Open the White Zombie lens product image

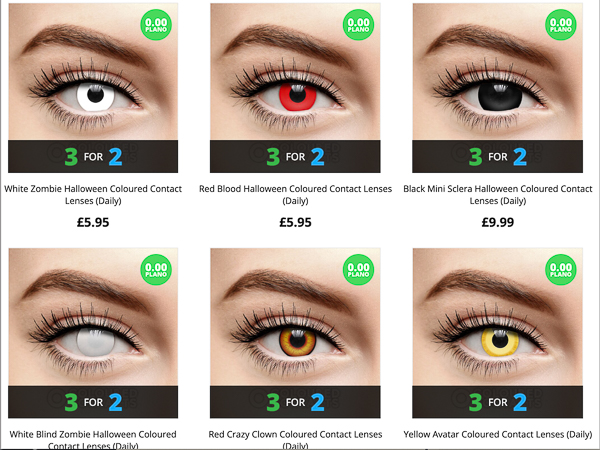93,88
